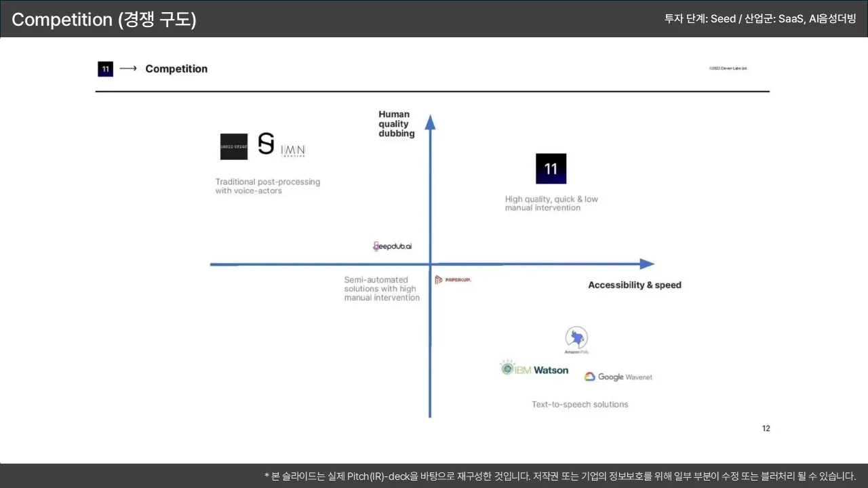Click the small 11 logo beside Competition
The image size is (868, 488).
coord(105,68)
